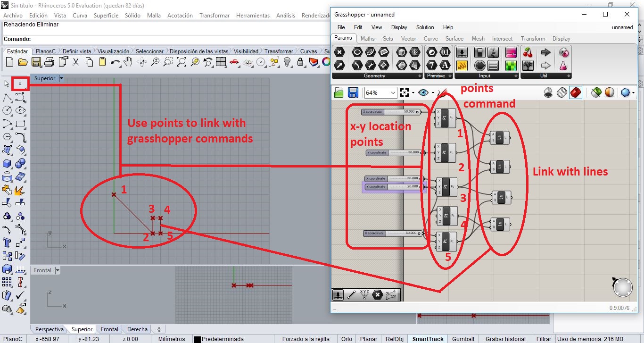Expand the Geometry panel in Grasshopper
The width and height of the screenshot is (644, 343).
420,76
